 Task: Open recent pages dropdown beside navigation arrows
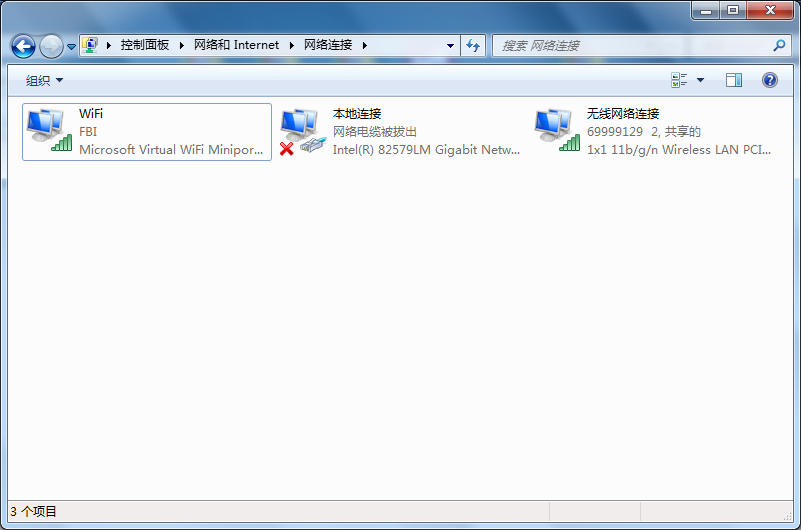coord(72,46)
